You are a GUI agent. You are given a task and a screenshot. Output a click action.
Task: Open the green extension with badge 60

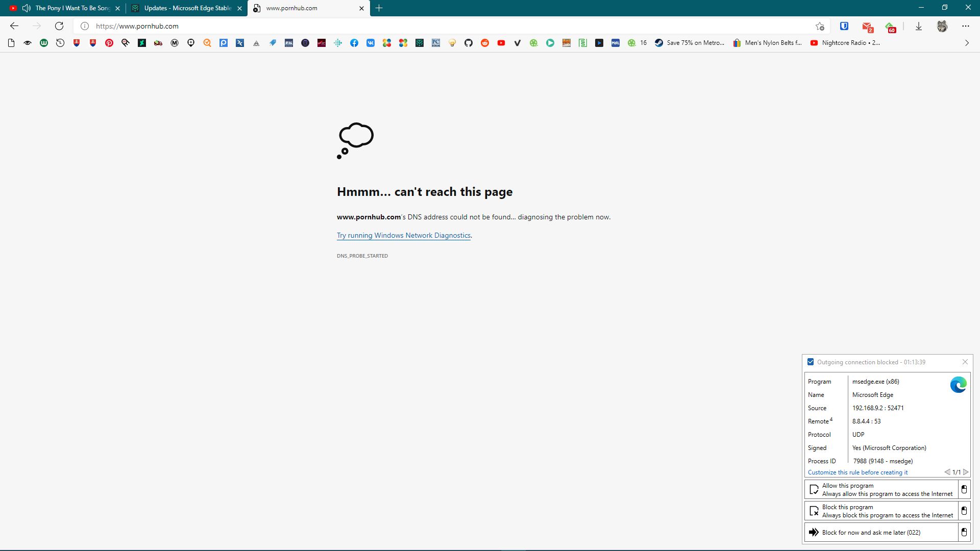click(891, 27)
